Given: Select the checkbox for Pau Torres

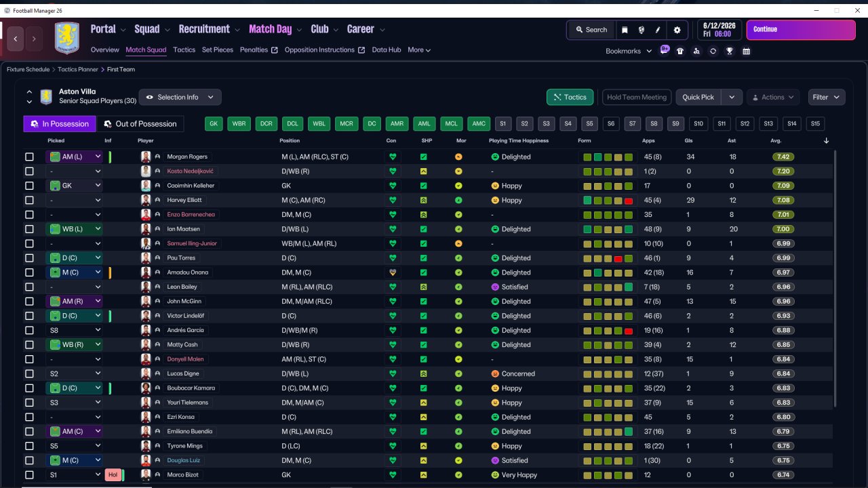Looking at the screenshot, I should tap(29, 258).
